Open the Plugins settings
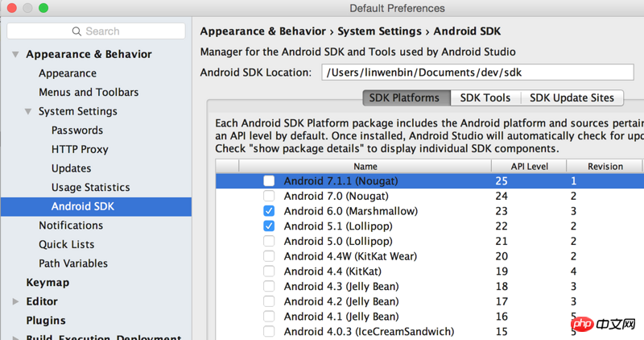 pyautogui.click(x=46, y=321)
